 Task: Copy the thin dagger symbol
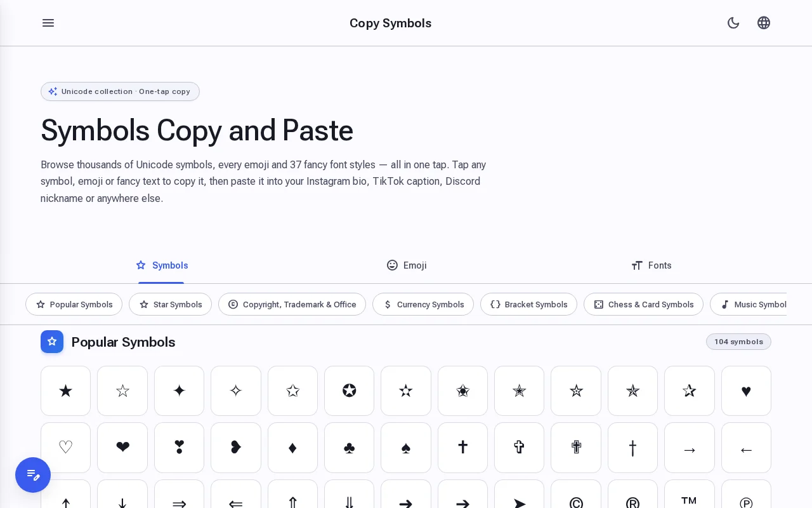pos(632,448)
